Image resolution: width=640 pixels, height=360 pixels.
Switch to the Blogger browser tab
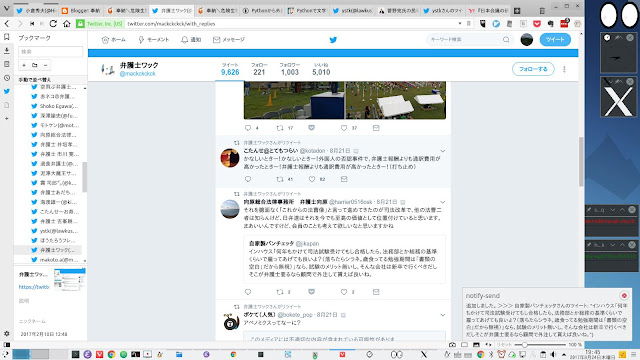click(x=81, y=11)
